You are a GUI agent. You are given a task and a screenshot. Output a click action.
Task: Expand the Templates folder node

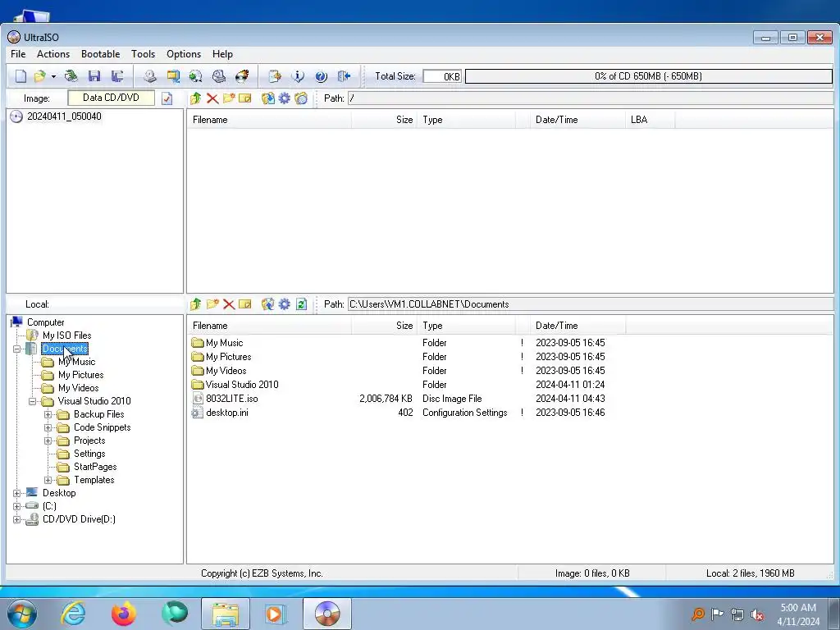point(48,480)
